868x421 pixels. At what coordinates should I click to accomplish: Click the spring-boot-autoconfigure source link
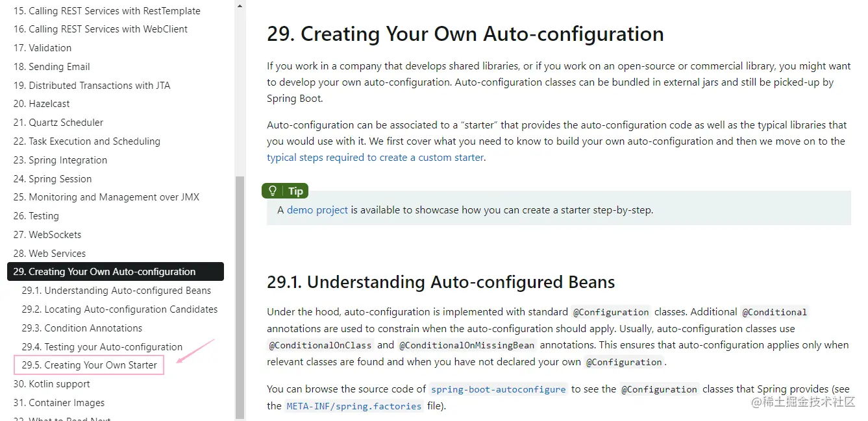click(499, 389)
